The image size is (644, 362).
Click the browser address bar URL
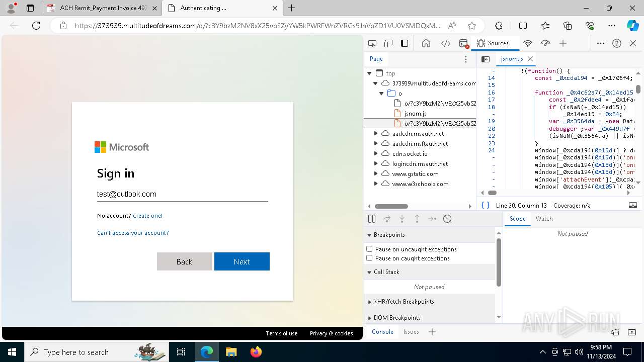[x=258, y=26]
